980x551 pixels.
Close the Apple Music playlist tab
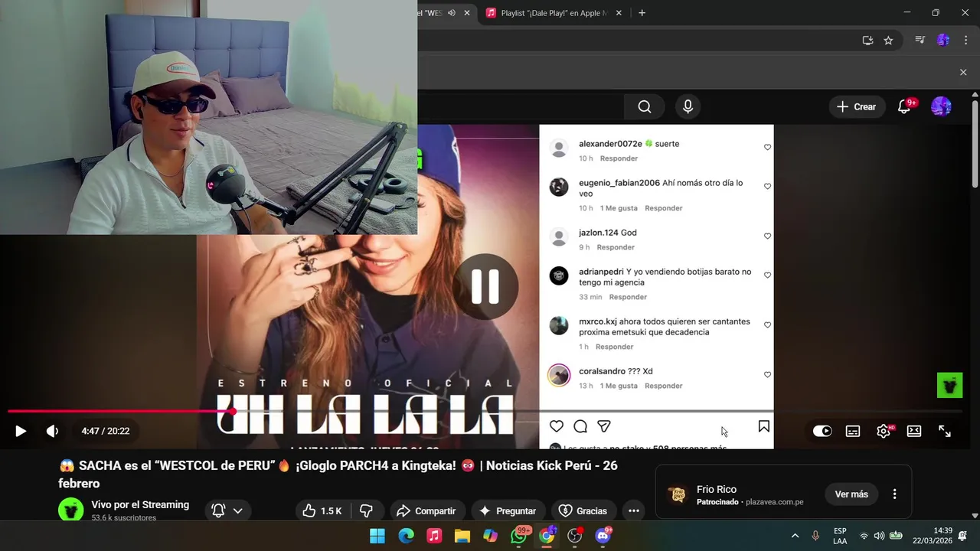click(x=619, y=13)
